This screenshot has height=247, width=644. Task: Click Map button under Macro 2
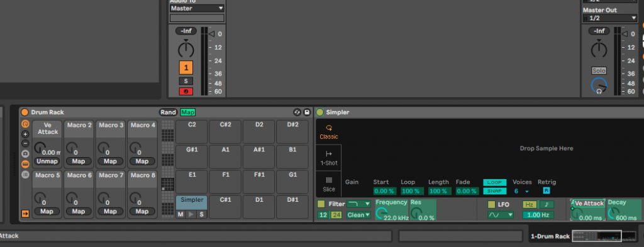79,162
